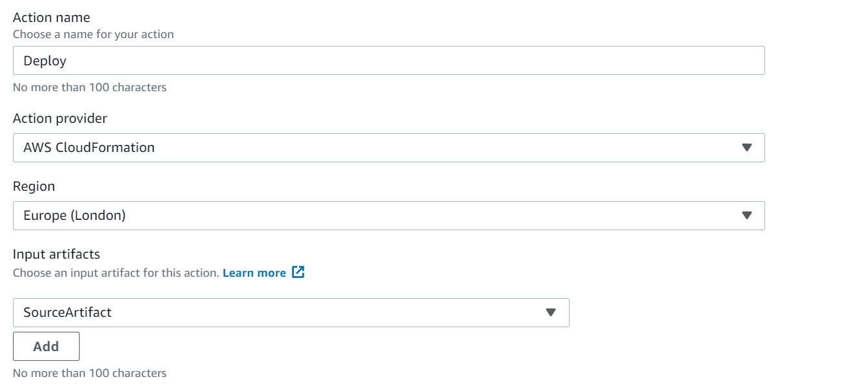
Task: Click the SourceArtifact dropdown arrow icon
Action: pos(551,312)
